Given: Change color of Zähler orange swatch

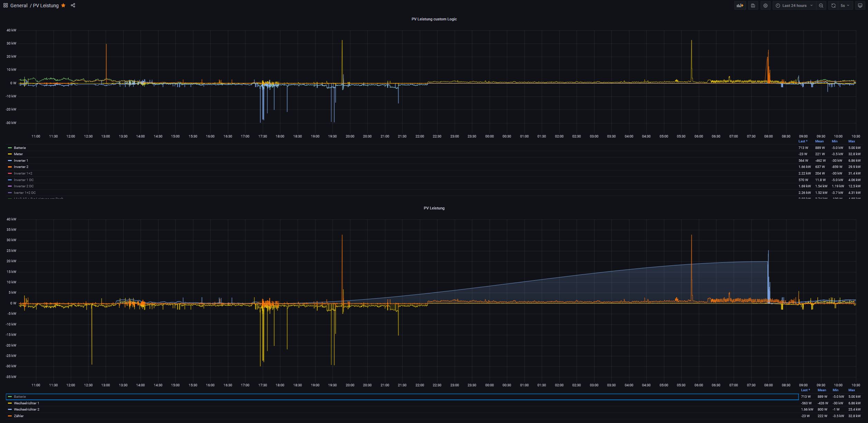Looking at the screenshot, I should click(x=10, y=416).
